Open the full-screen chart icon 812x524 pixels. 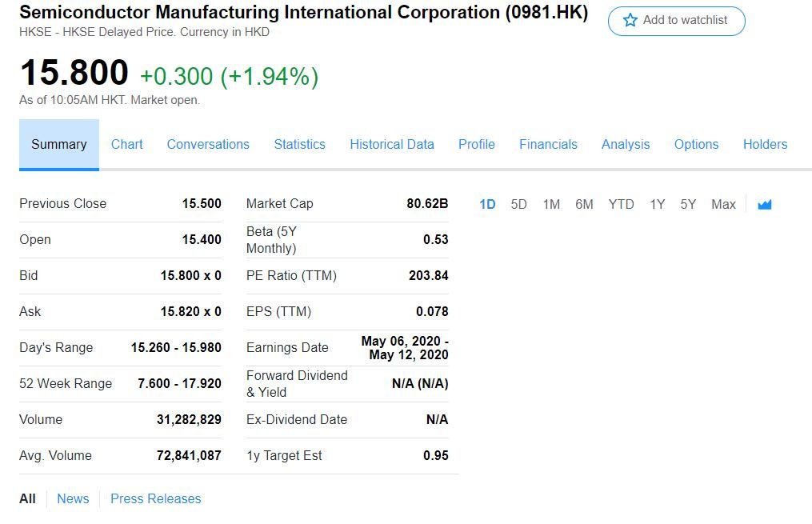coord(764,205)
